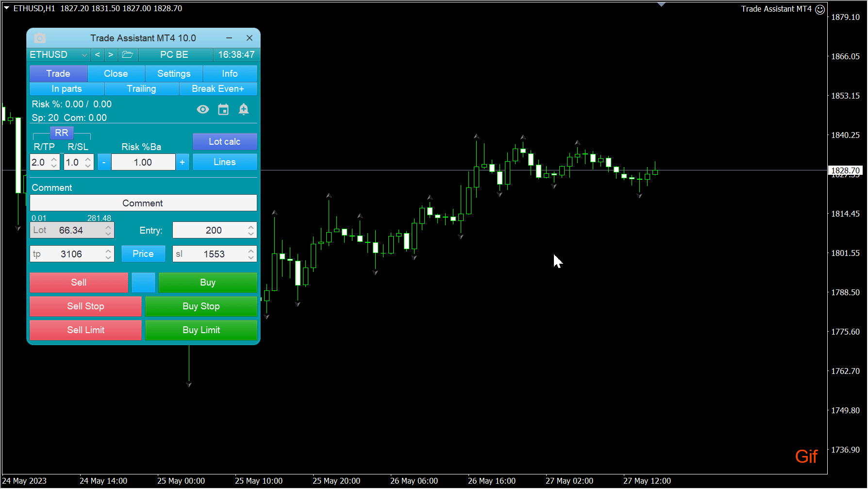
Task: Expand chart menu triangle at top-left corner
Action: (7, 8)
